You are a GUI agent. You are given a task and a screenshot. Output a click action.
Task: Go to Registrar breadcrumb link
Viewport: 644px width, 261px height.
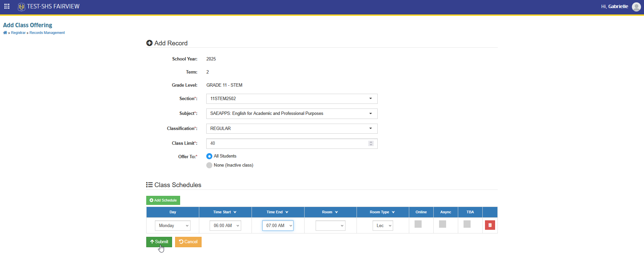tap(18, 33)
